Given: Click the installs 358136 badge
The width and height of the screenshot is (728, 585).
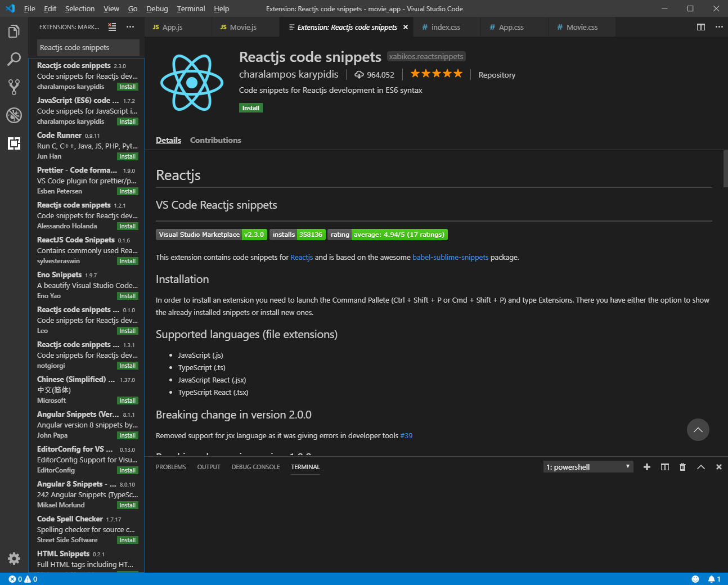Looking at the screenshot, I should pyautogui.click(x=298, y=235).
